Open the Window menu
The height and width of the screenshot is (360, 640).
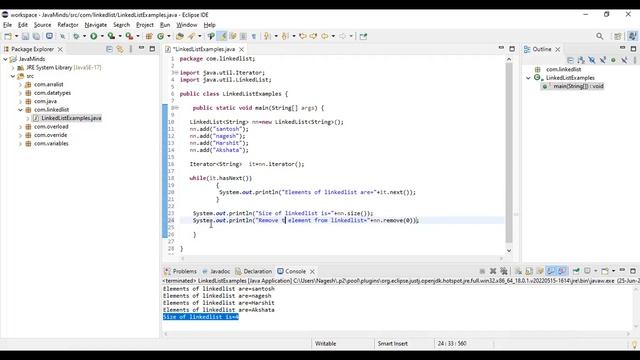(187, 25)
